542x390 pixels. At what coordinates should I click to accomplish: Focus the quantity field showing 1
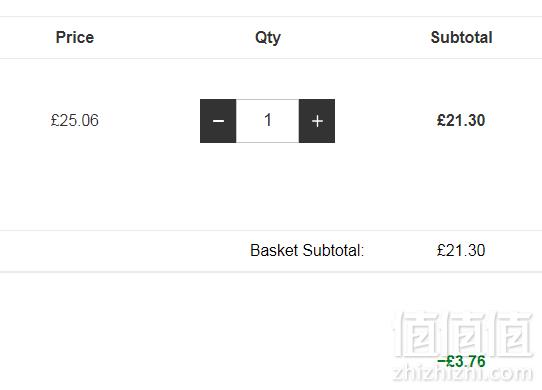pos(268,121)
